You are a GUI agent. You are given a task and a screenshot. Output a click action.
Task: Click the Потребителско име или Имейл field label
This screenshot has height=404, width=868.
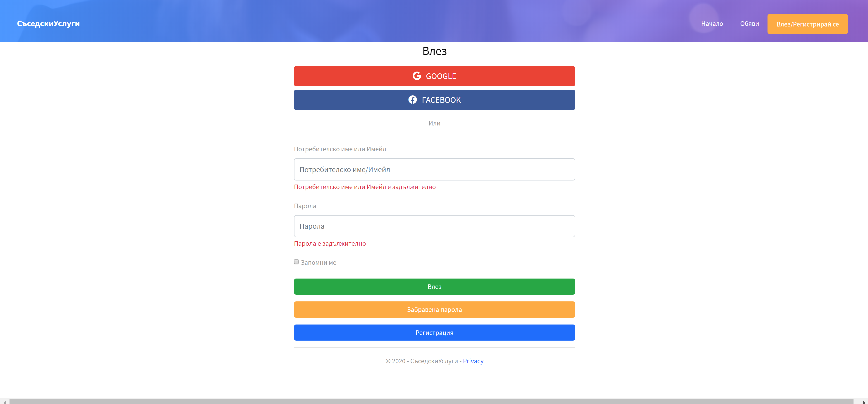(x=340, y=149)
